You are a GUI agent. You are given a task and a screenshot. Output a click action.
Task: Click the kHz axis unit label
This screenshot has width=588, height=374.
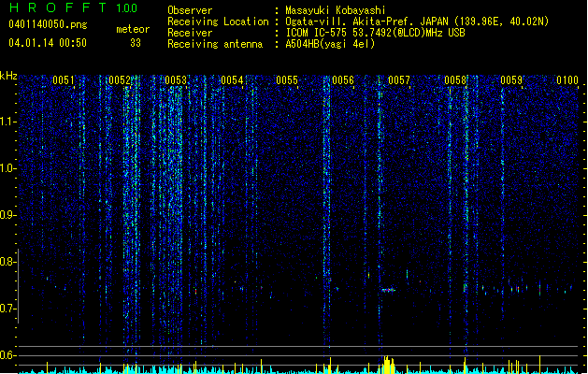click(8, 76)
